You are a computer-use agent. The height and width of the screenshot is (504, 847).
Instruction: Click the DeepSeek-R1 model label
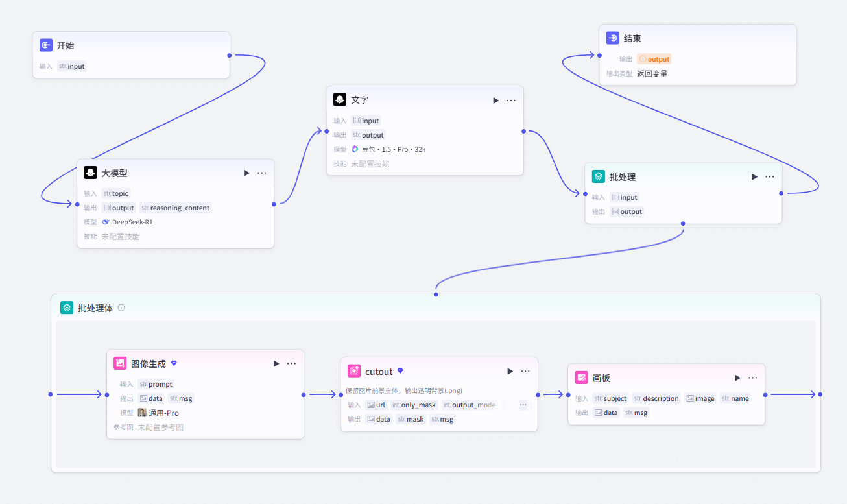point(132,222)
